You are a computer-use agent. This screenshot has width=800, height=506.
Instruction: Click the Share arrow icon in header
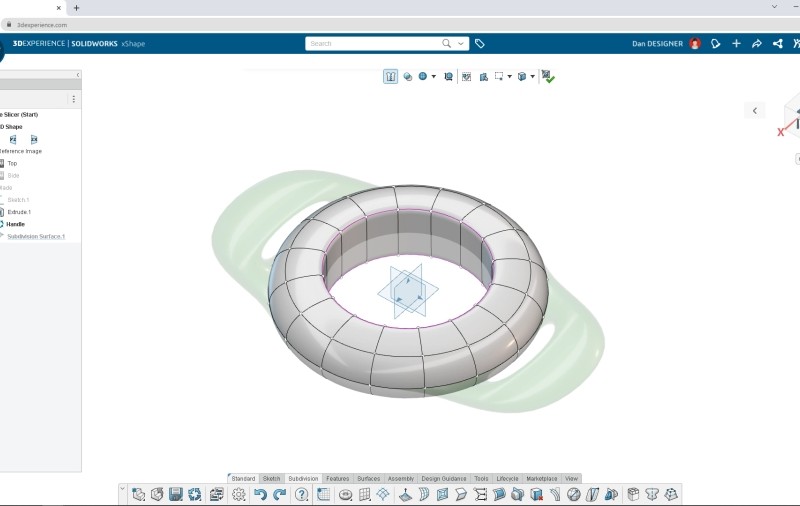[757, 44]
